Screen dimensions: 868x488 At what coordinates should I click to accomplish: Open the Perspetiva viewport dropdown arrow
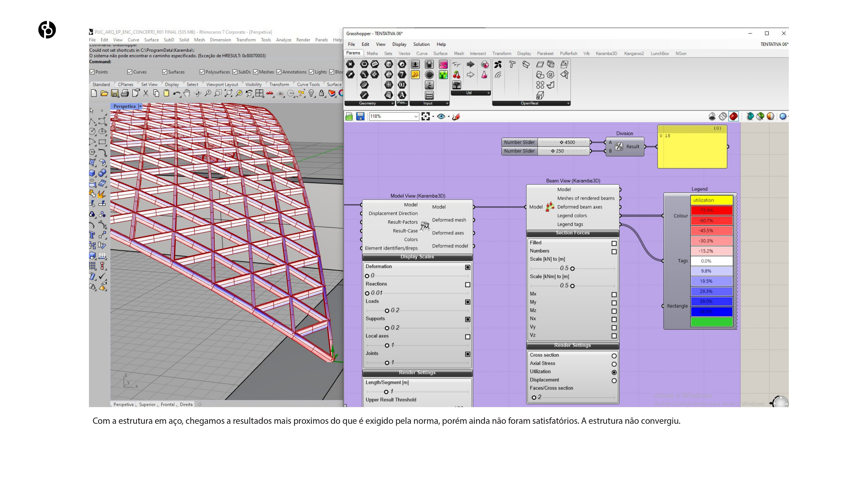click(x=141, y=106)
